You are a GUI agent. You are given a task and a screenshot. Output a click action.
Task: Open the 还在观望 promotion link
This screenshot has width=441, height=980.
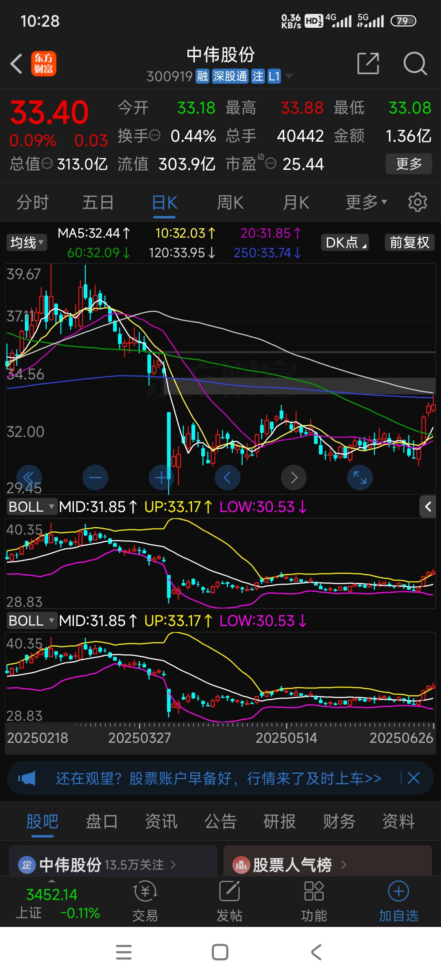point(219,778)
